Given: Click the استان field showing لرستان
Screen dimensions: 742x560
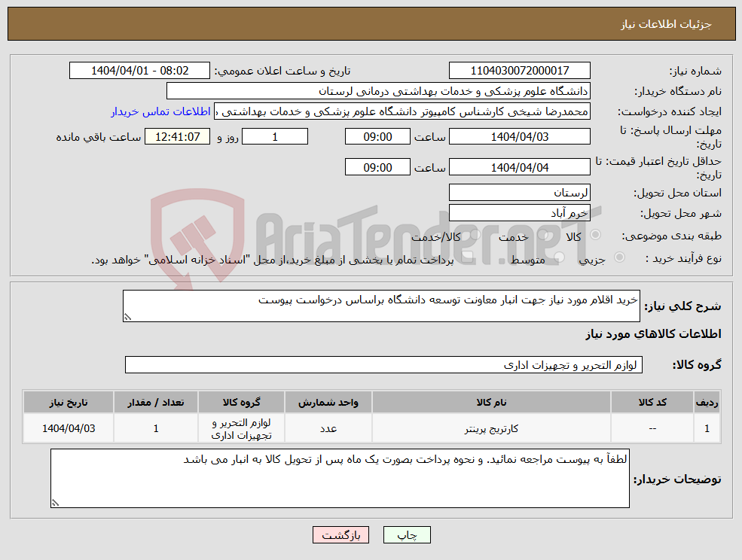Looking at the screenshot, I should tap(519, 192).
